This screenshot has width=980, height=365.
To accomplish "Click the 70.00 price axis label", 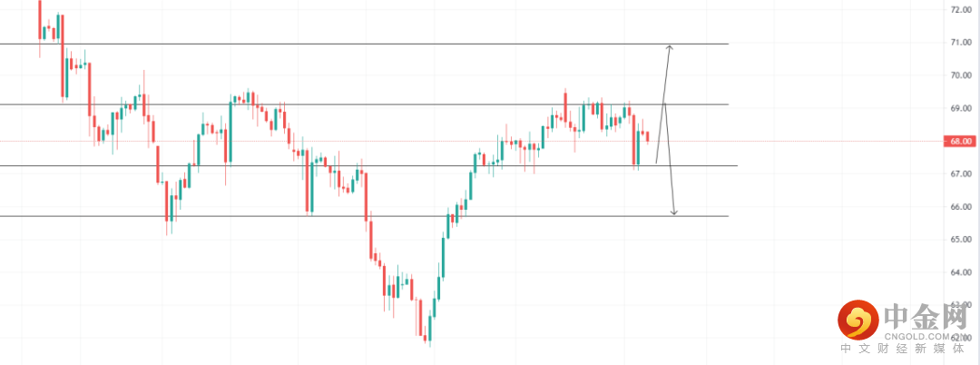I will (959, 75).
